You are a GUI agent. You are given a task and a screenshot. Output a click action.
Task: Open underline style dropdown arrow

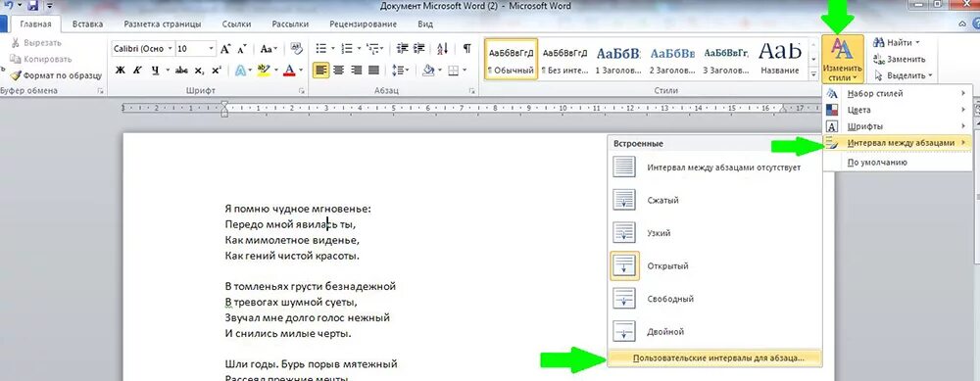tap(169, 71)
